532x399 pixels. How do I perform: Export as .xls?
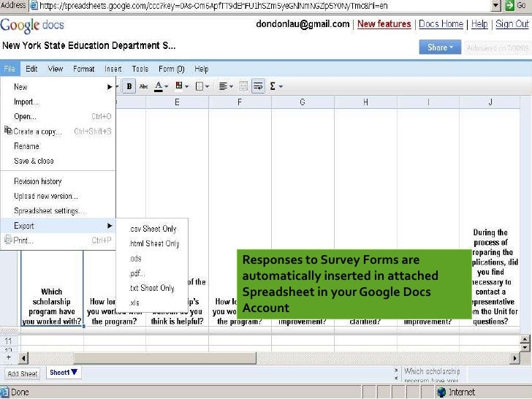152,303
